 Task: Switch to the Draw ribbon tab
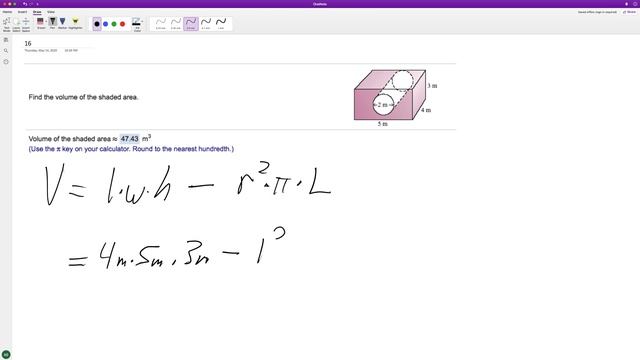[37, 12]
